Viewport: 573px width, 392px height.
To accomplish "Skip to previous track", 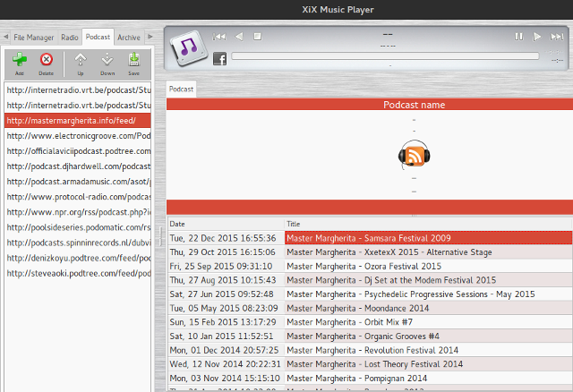I will click(x=219, y=37).
